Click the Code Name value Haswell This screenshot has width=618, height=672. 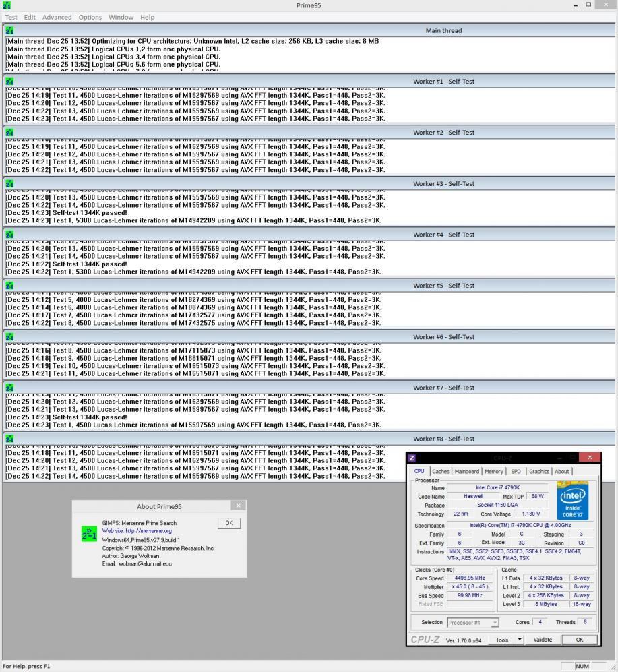pyautogui.click(x=473, y=496)
